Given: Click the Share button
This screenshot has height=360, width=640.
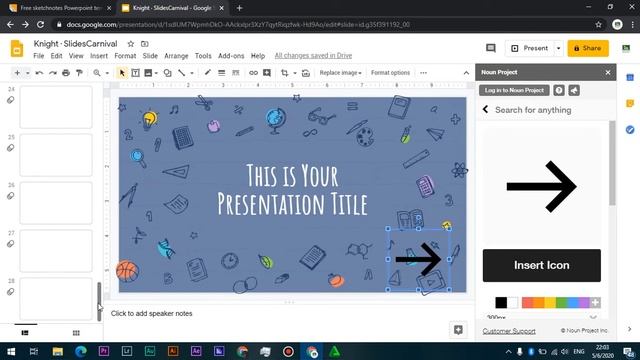Looking at the screenshot, I should pos(588,48).
